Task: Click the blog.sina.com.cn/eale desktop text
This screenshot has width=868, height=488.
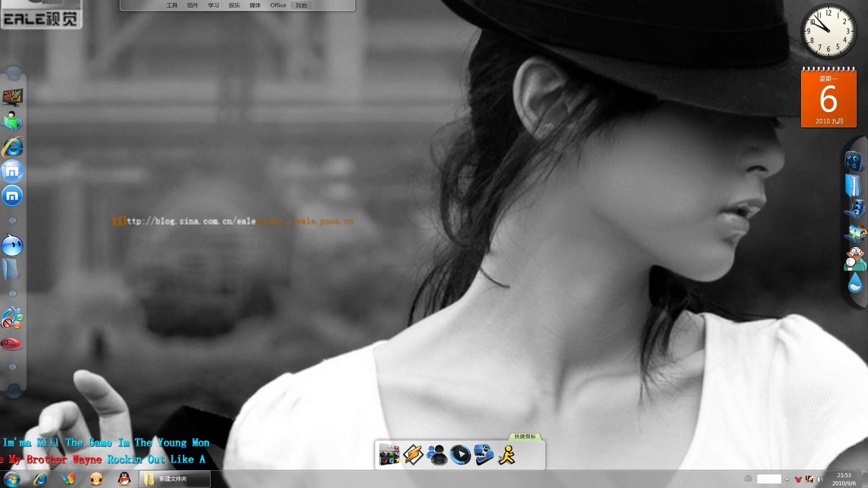Action: (x=184, y=221)
